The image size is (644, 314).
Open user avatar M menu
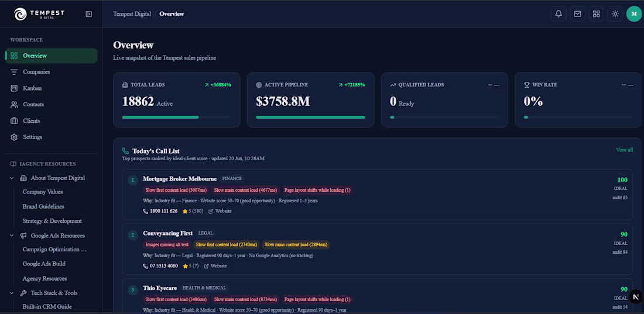(x=633, y=14)
